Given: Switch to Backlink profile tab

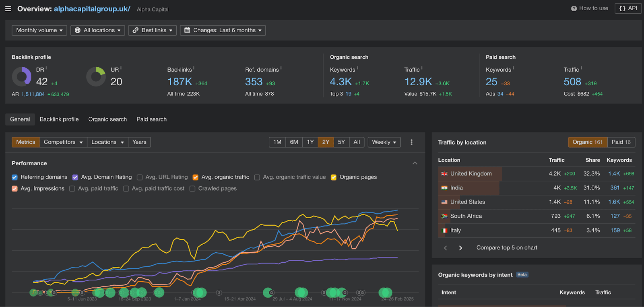Looking at the screenshot, I should coord(59,119).
